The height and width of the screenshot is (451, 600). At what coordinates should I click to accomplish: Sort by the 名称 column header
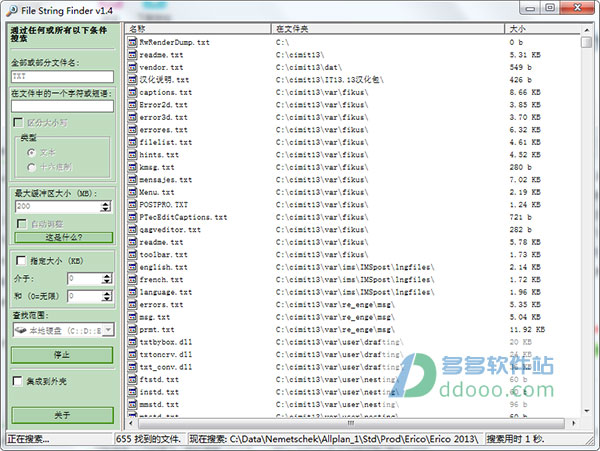198,29
